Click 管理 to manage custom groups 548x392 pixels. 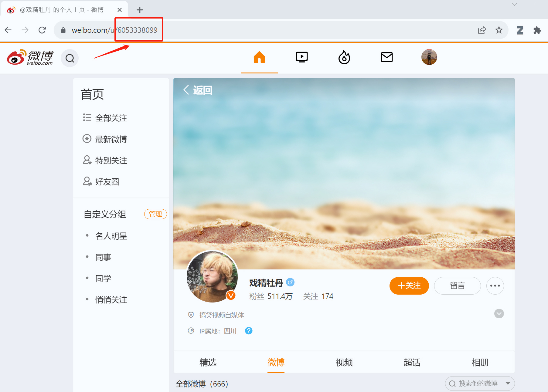point(155,214)
